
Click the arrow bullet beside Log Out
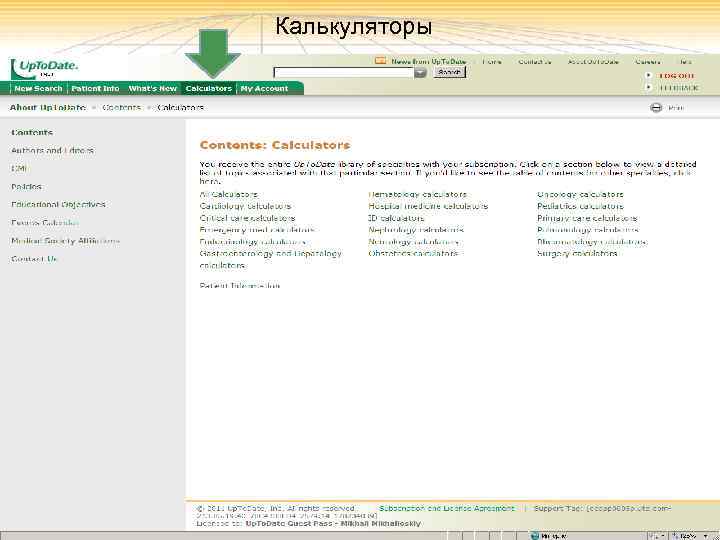tap(648, 75)
